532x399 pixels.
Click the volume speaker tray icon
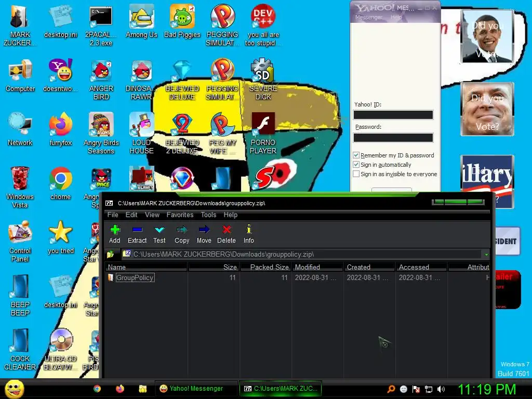click(x=441, y=389)
